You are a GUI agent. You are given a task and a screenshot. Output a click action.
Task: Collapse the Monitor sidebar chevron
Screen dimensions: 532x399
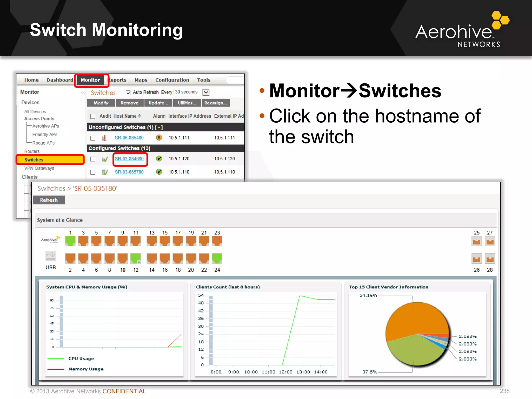(x=83, y=92)
